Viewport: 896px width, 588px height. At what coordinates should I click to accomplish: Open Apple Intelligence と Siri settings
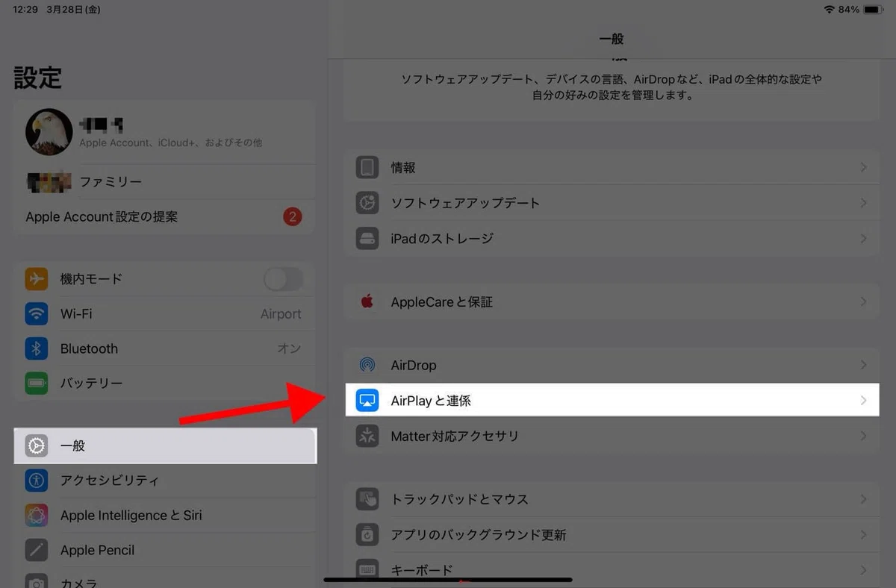tap(165, 516)
